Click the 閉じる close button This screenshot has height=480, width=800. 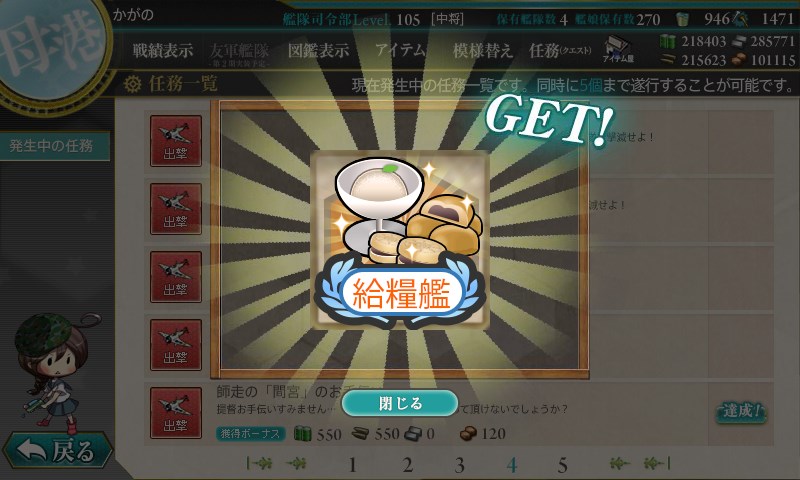pyautogui.click(x=400, y=403)
